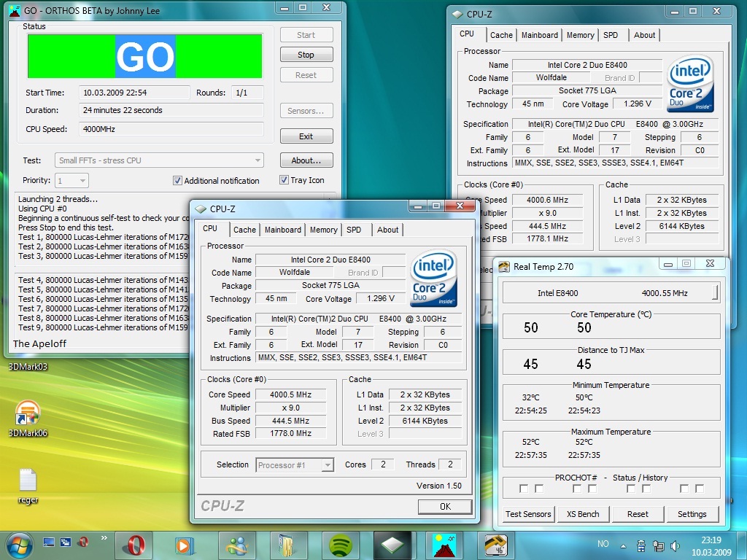Click Test 9 line in Orthos log

104,327
